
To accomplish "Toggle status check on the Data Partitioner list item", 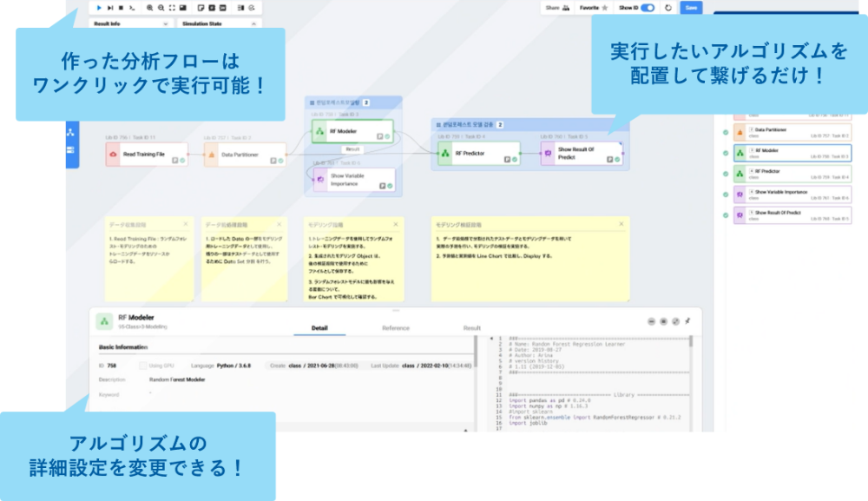I will coord(726,133).
